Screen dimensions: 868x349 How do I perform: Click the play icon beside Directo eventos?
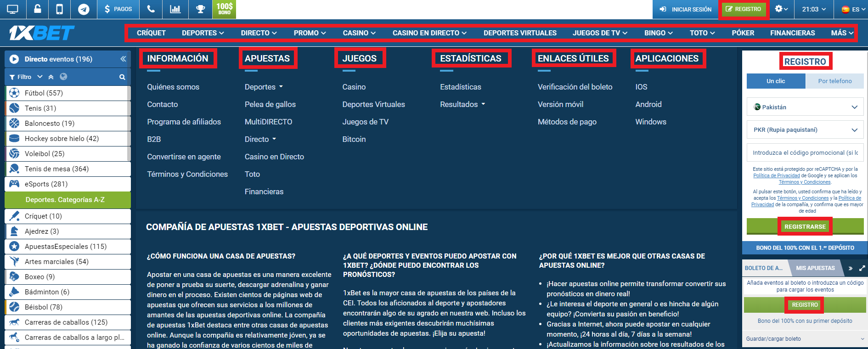coord(14,59)
